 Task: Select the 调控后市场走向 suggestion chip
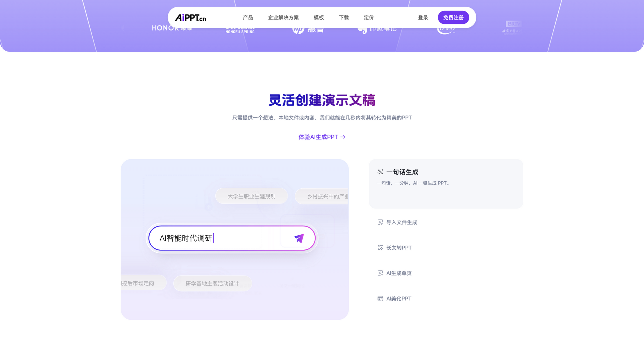(x=144, y=283)
